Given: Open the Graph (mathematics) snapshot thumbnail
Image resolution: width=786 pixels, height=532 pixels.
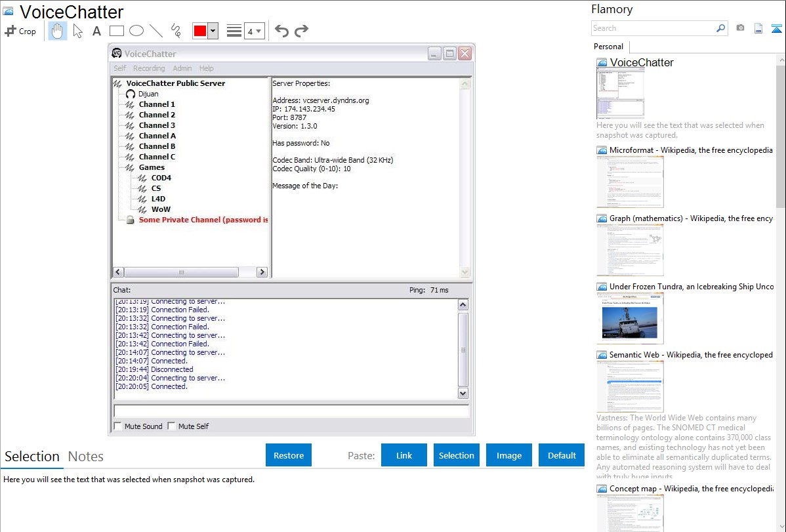Looking at the screenshot, I should tap(630, 250).
